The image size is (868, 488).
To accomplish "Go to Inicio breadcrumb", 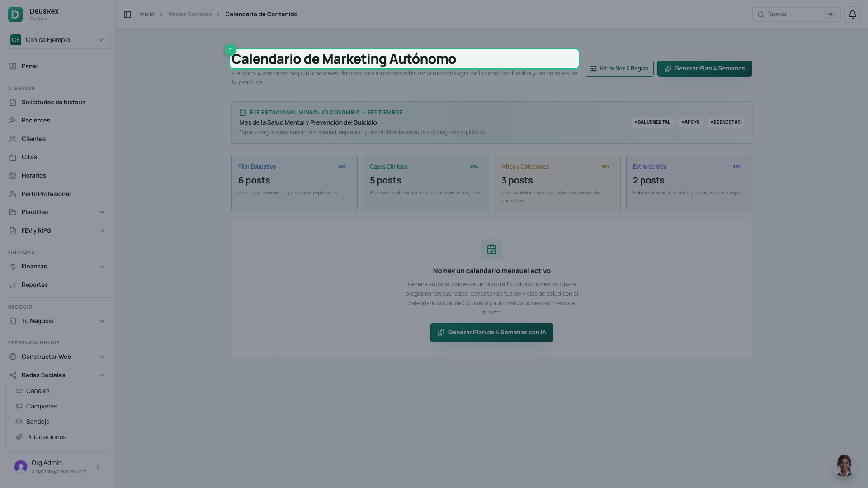I will (147, 14).
